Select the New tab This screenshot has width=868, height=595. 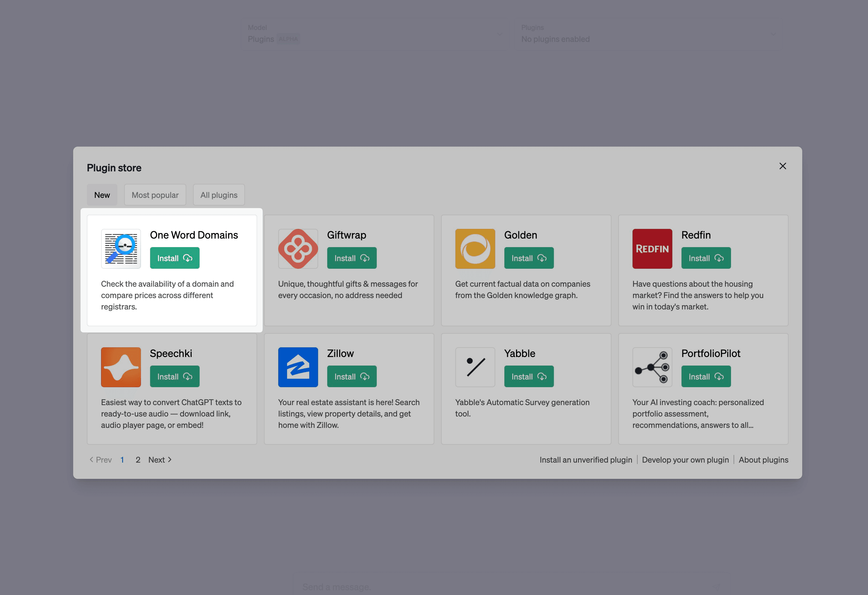click(102, 195)
